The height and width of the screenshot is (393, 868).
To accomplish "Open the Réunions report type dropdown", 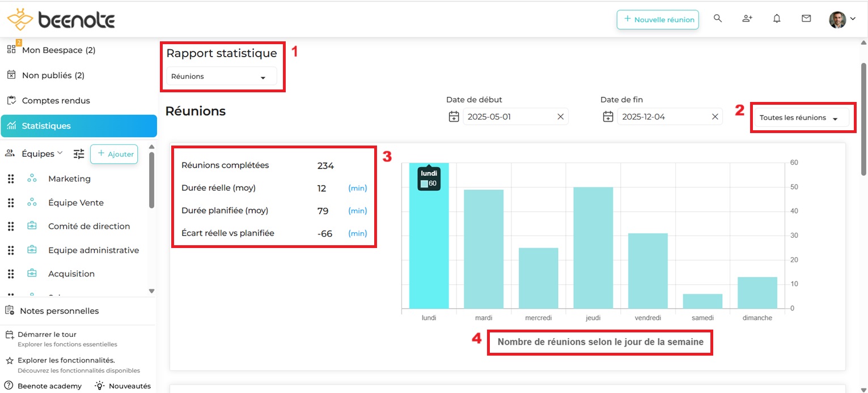I will 221,76.
